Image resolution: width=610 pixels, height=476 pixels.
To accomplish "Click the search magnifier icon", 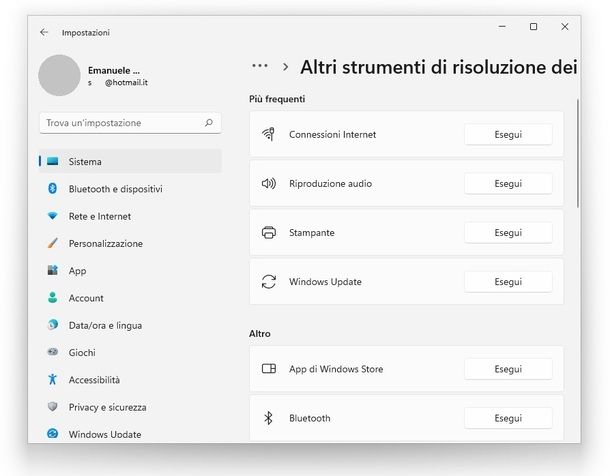I will coord(209,123).
